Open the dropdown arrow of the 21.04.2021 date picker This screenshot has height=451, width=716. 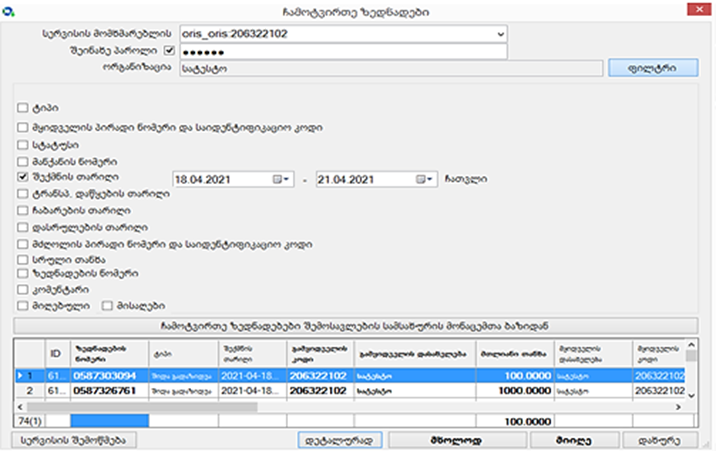tap(431, 180)
